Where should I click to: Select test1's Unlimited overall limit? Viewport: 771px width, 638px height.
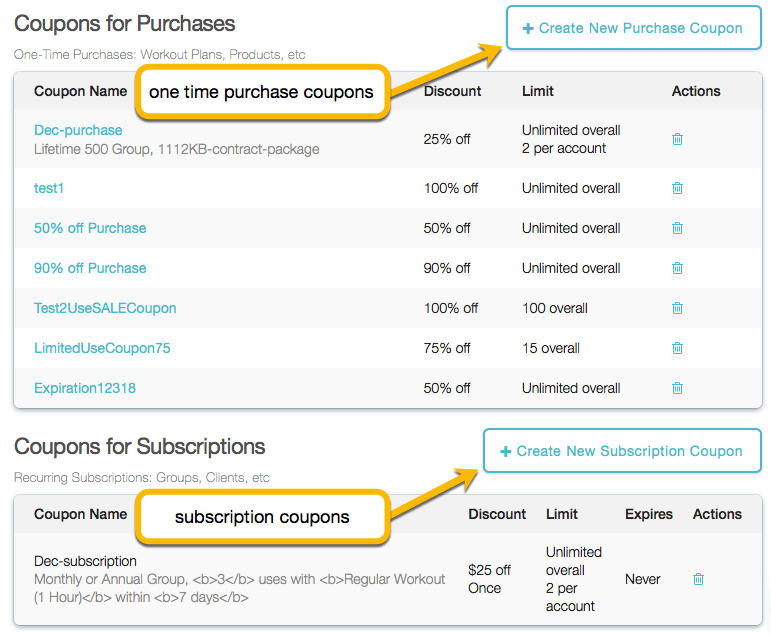(x=571, y=188)
